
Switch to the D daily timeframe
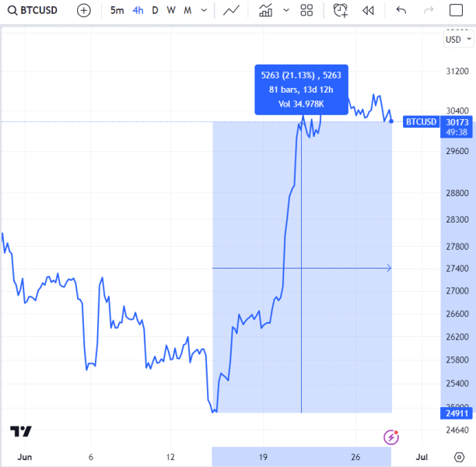(x=155, y=11)
